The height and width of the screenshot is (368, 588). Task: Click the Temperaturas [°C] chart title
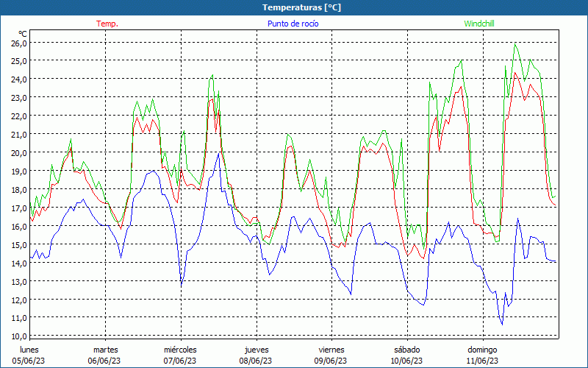pos(301,7)
